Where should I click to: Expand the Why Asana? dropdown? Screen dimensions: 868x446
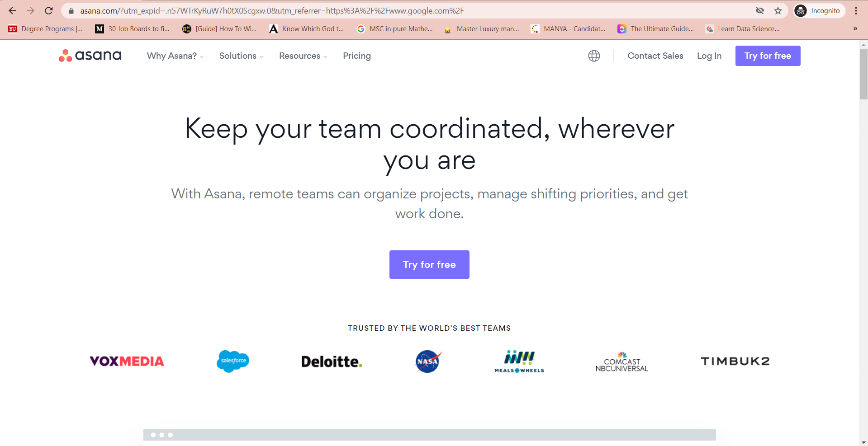pos(175,56)
